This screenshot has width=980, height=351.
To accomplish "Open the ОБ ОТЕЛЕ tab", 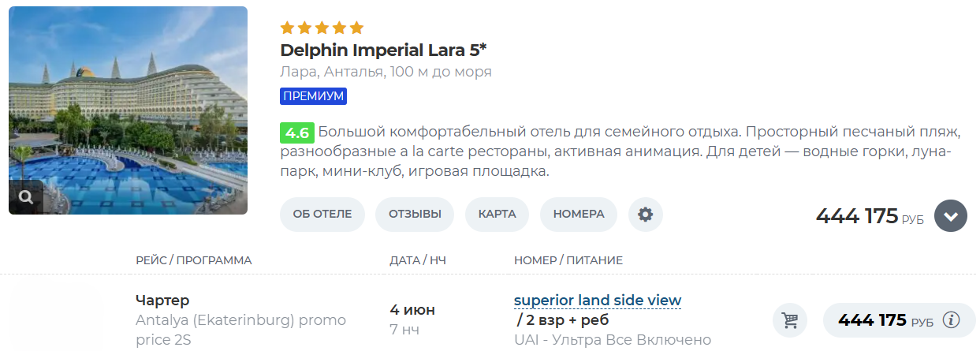I will tap(322, 214).
